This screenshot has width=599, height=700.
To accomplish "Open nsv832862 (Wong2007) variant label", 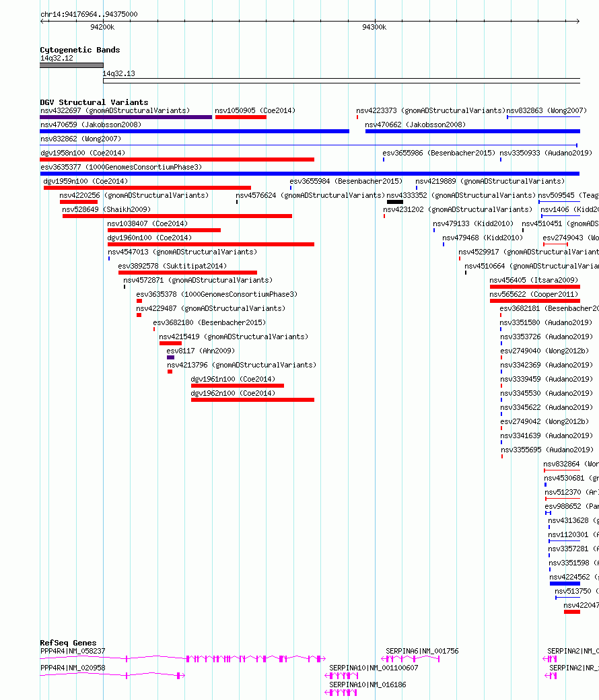I will click(x=81, y=139).
